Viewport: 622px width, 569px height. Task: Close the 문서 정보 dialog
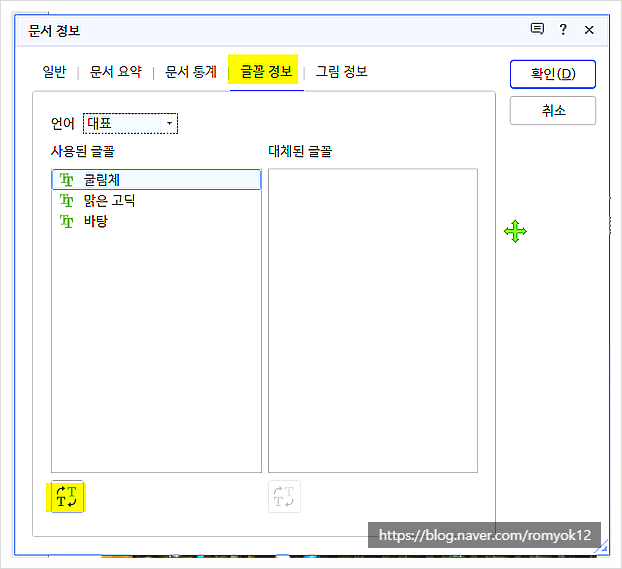(x=589, y=30)
